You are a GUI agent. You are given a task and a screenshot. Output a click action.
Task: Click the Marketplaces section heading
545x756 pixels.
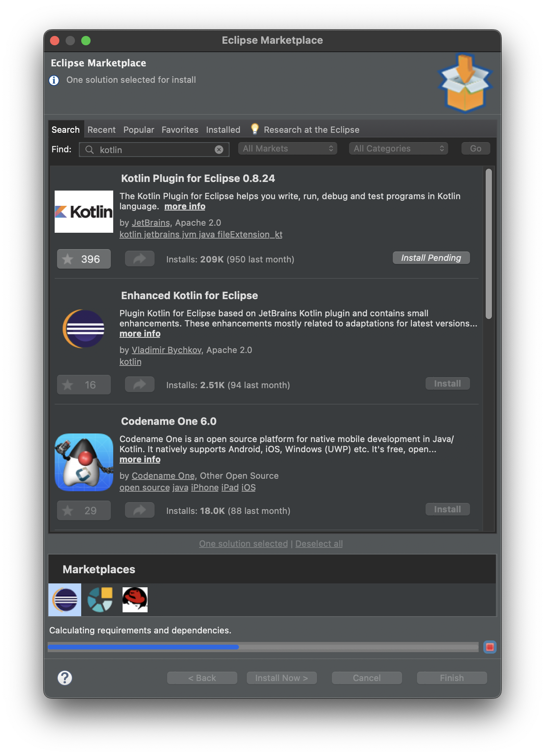(x=99, y=569)
